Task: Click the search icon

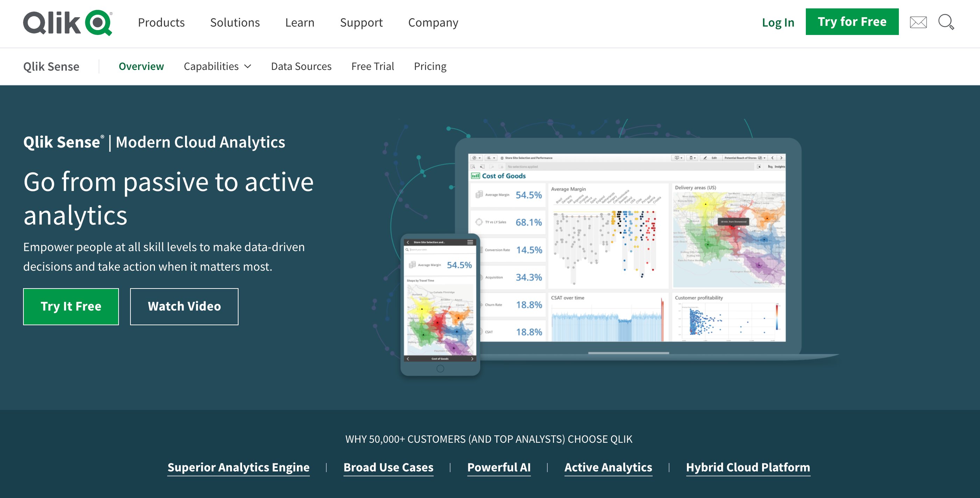Action: coord(947,22)
